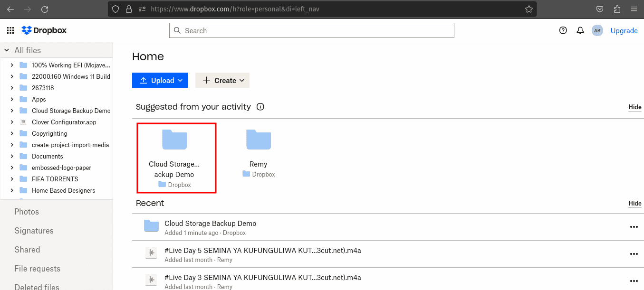Image resolution: width=644 pixels, height=290 pixels.
Task: Go to File requests in the left navigation
Action: 37,269
